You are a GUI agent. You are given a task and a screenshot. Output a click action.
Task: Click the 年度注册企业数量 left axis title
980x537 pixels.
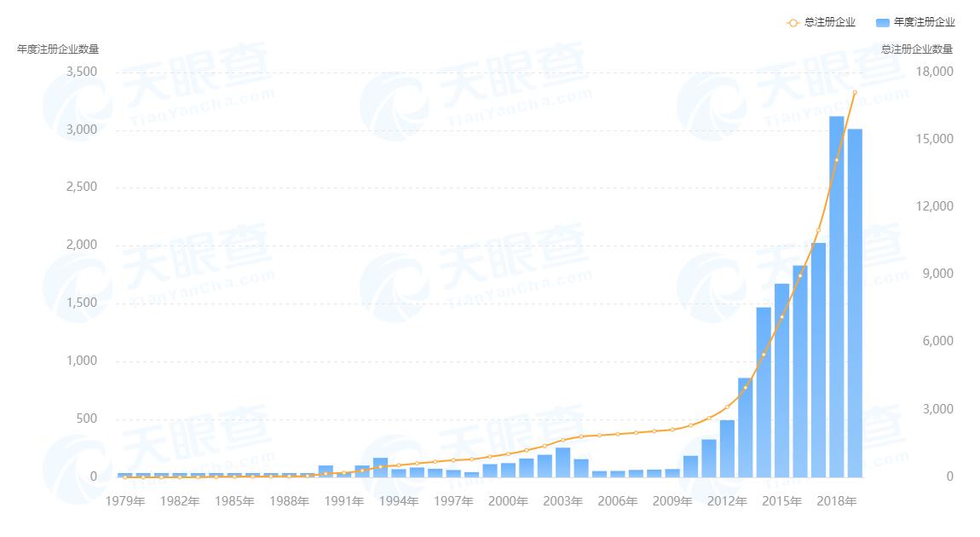[x=57, y=49]
